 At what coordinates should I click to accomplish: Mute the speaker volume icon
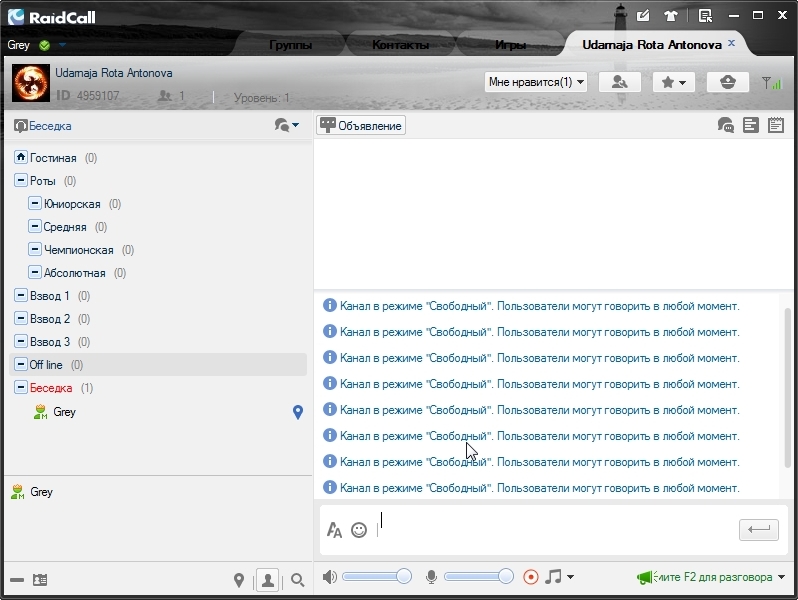(329, 577)
